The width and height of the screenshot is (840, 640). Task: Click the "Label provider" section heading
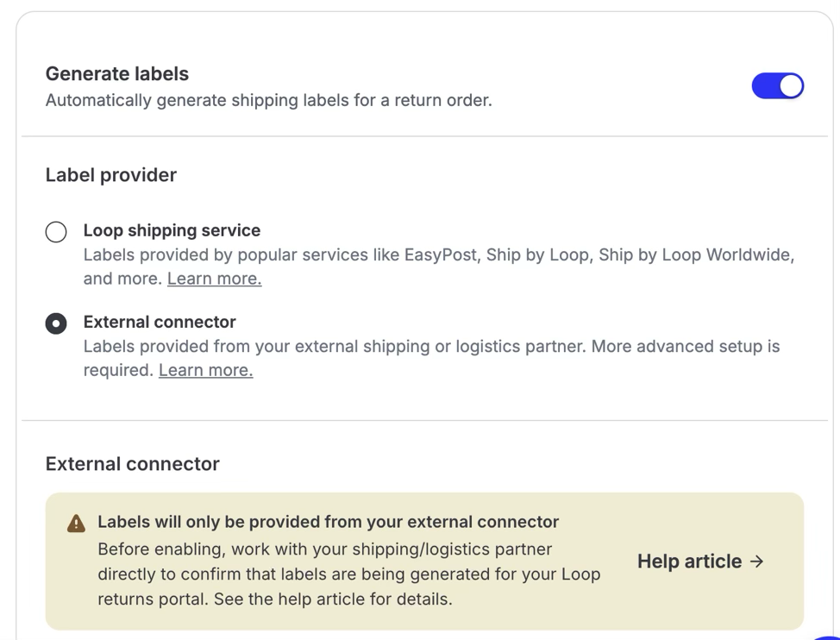pos(111,175)
